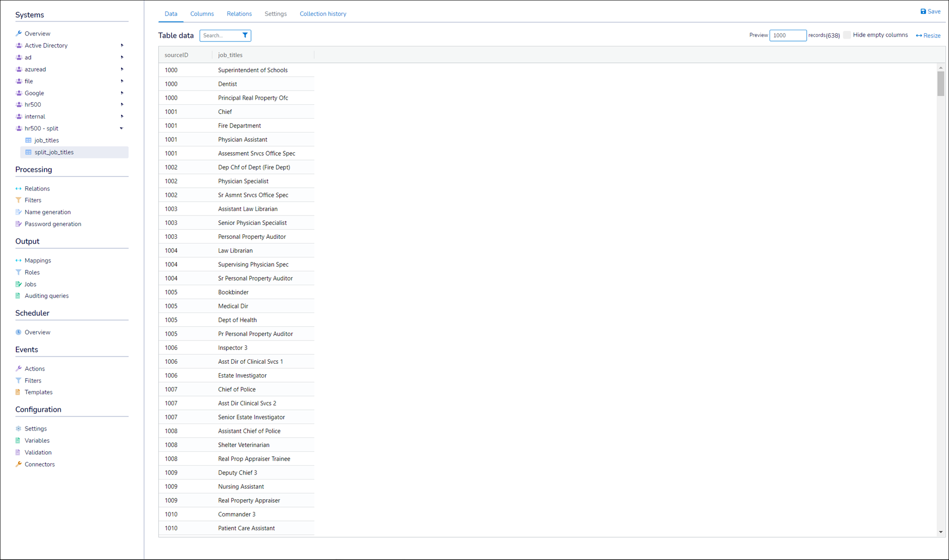Expand the Google system arrow
The height and width of the screenshot is (560, 949).
[x=122, y=93]
